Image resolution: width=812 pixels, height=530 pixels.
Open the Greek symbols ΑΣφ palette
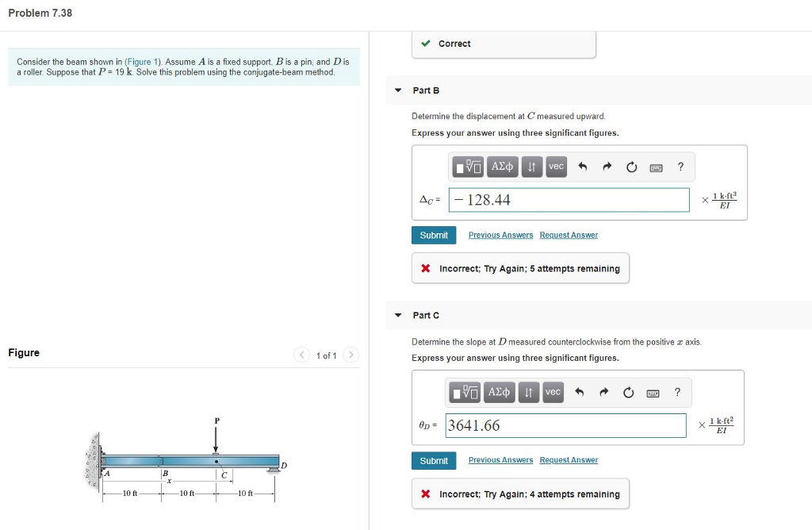(502, 167)
